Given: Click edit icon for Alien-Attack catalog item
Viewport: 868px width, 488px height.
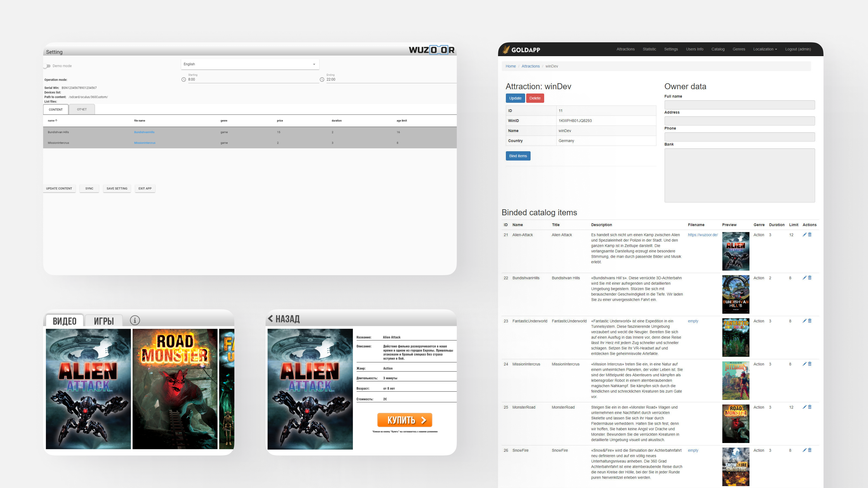Looking at the screenshot, I should [805, 235].
